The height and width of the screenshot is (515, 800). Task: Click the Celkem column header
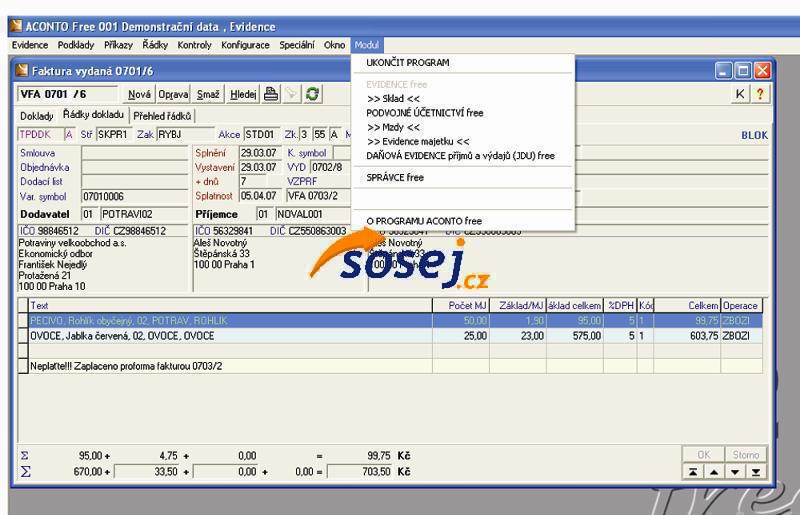pos(687,305)
